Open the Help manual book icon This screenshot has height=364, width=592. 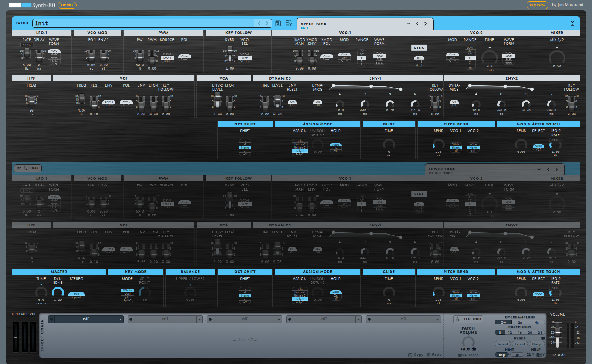pyautogui.click(x=541, y=355)
